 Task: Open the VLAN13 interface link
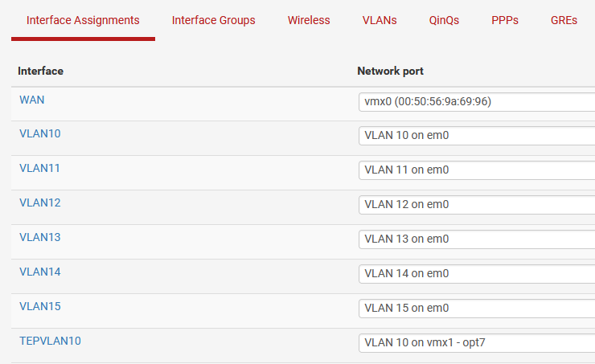point(39,237)
